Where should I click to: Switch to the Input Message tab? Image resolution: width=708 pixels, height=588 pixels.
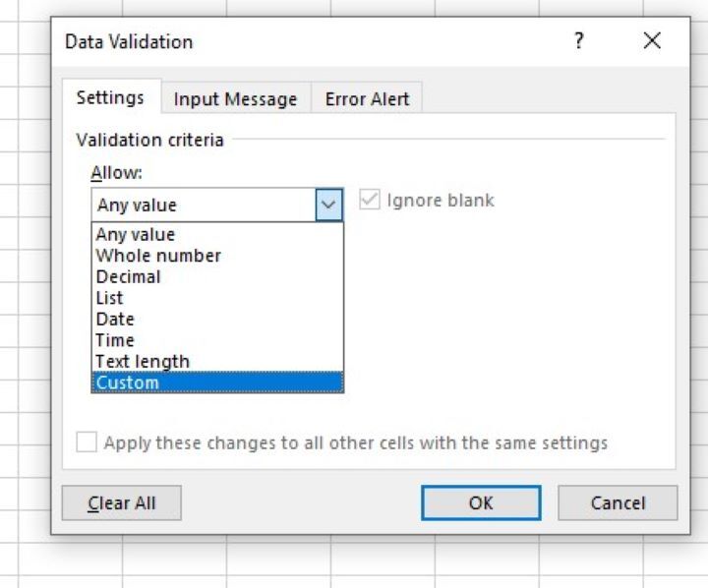(235, 98)
